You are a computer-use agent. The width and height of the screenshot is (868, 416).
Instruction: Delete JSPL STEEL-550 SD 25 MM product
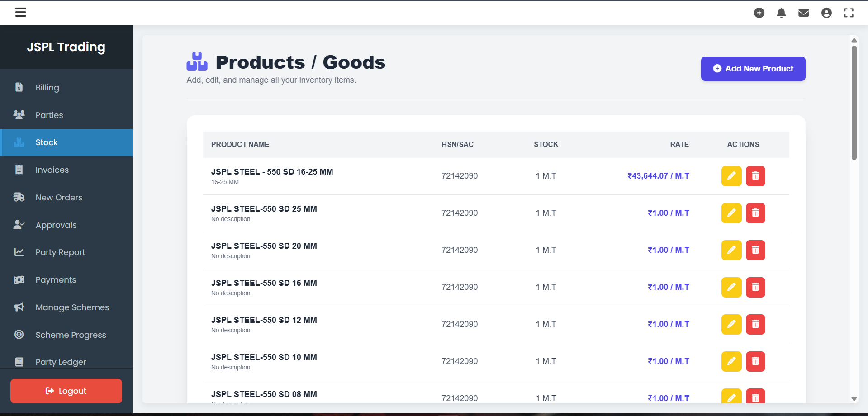click(x=755, y=213)
